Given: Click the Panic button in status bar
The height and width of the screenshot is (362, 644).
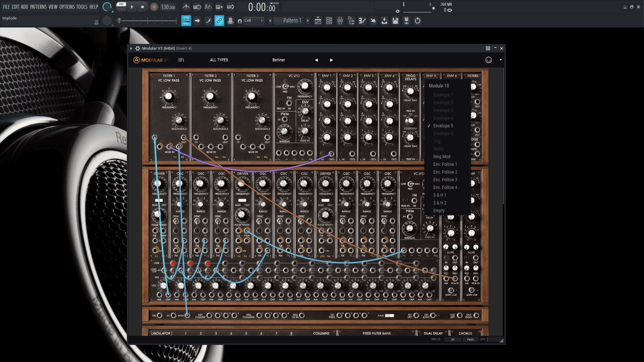Looking at the screenshot, I should (471, 340).
